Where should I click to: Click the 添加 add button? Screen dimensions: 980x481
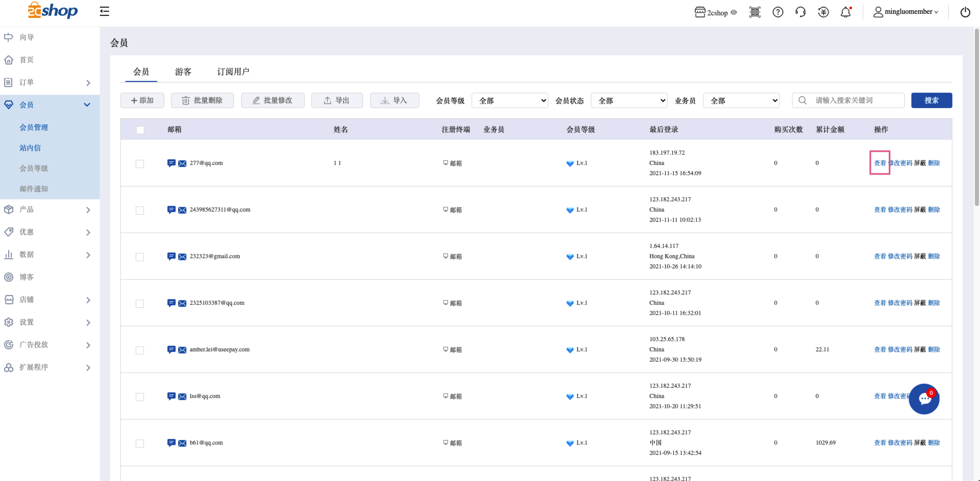(x=142, y=100)
